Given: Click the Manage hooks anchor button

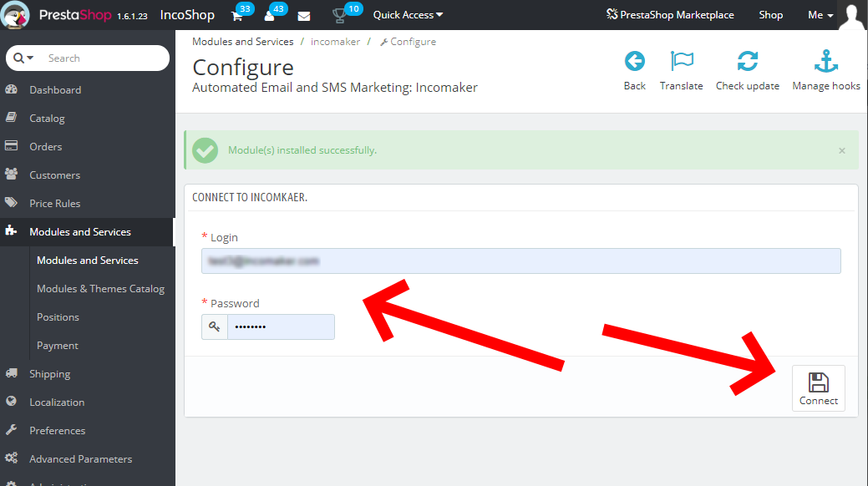Looking at the screenshot, I should (826, 71).
